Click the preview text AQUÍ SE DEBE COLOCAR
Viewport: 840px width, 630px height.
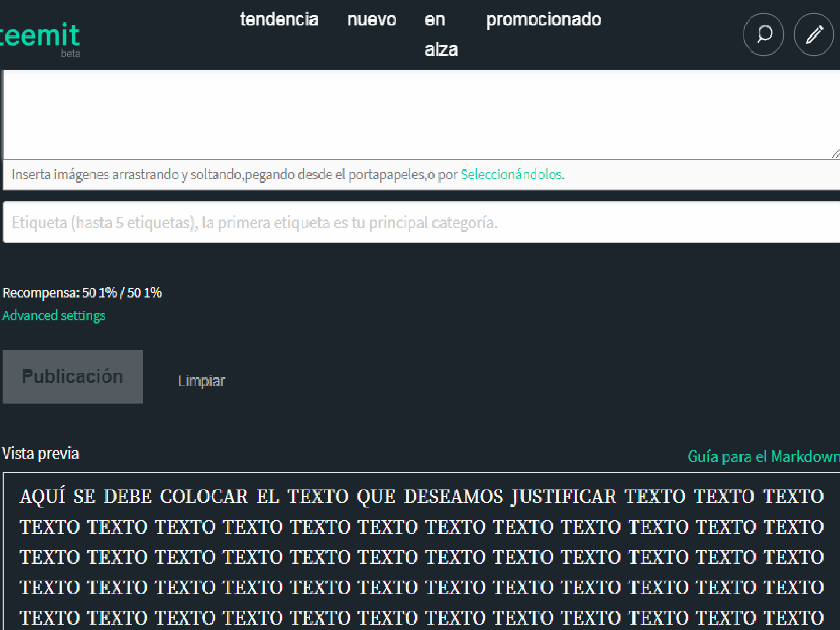pos(134,497)
